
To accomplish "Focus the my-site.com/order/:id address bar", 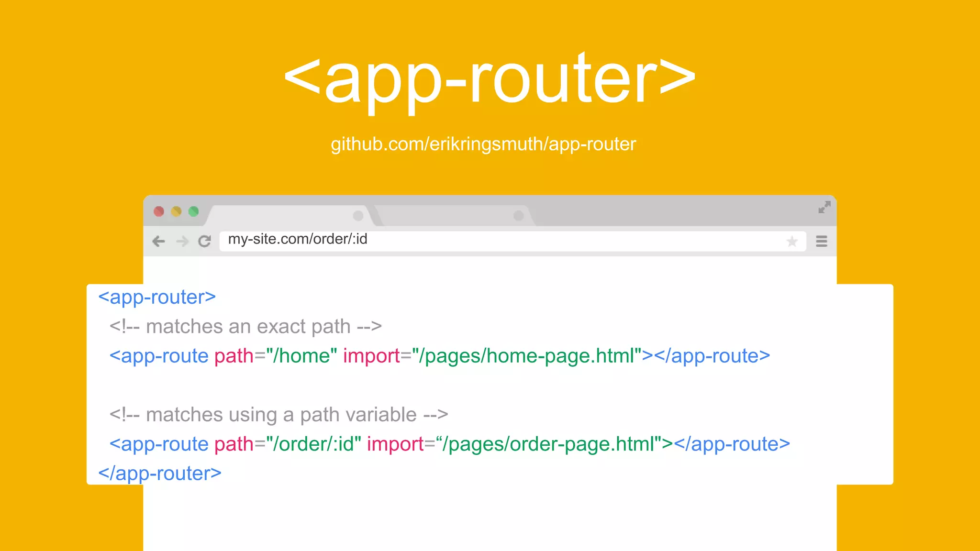I will [513, 241].
